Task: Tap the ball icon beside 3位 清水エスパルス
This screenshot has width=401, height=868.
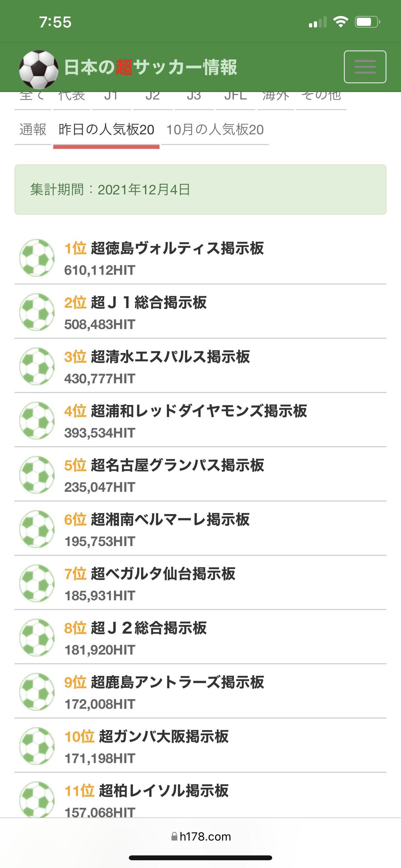Action: pos(37,366)
